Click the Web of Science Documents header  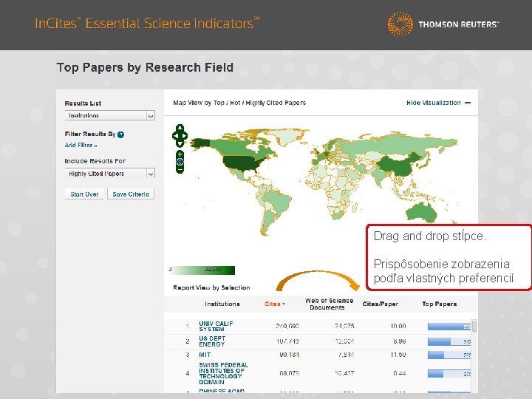328,304
